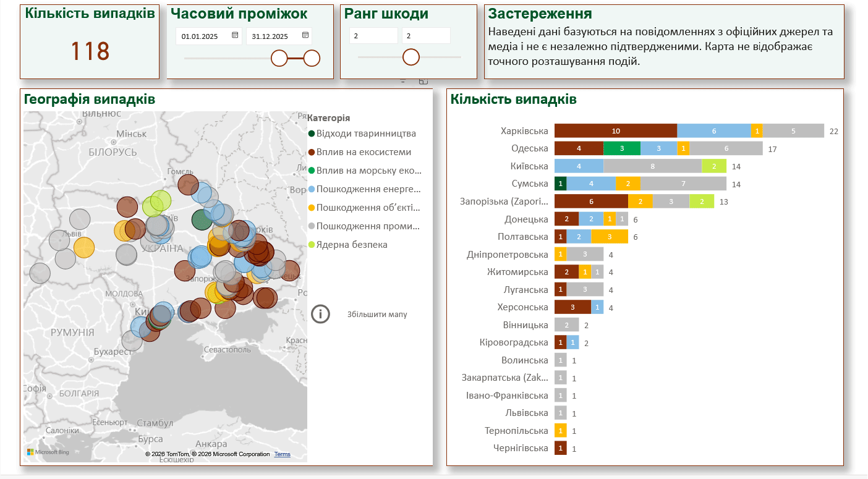The width and height of the screenshot is (868, 479).
Task: Open the end date calendar picker
Action: click(305, 36)
